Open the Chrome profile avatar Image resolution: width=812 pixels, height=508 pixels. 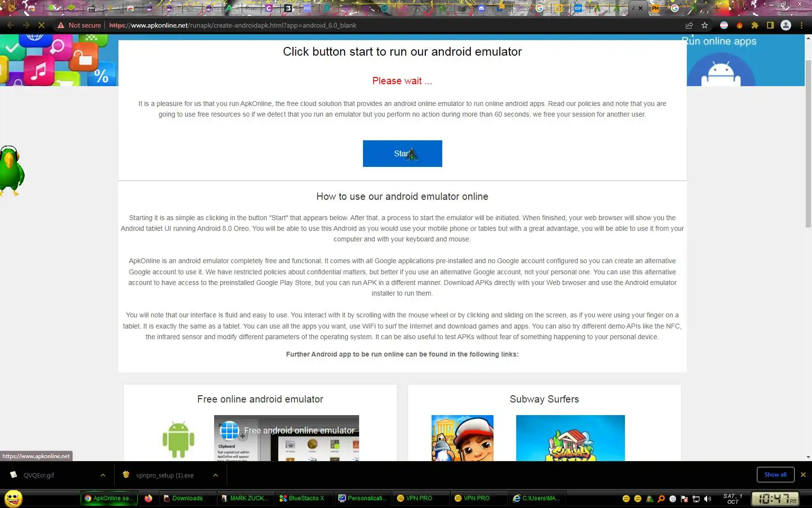pyautogui.click(x=786, y=25)
